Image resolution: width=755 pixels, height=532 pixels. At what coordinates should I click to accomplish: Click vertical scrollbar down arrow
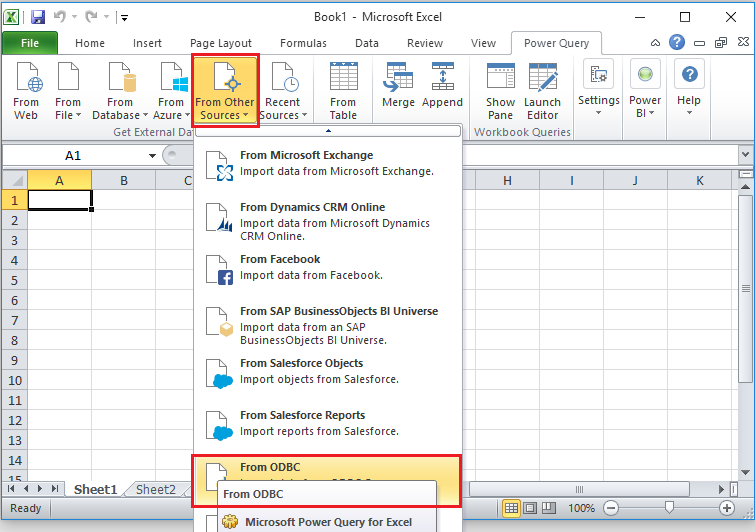click(x=745, y=472)
